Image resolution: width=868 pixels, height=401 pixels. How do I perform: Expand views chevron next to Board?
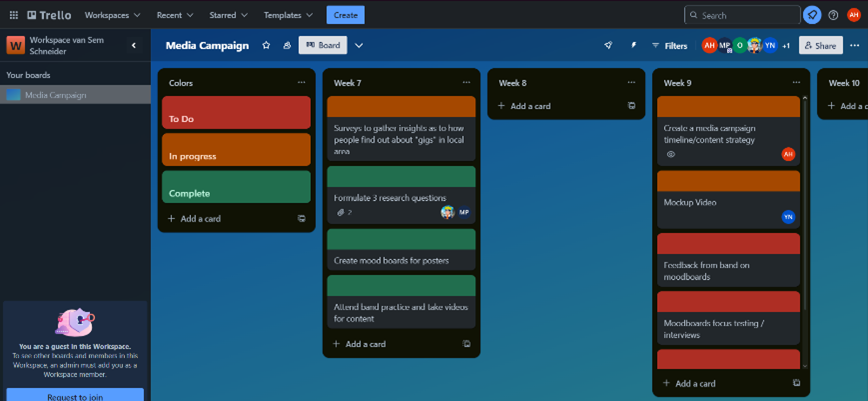[359, 45]
